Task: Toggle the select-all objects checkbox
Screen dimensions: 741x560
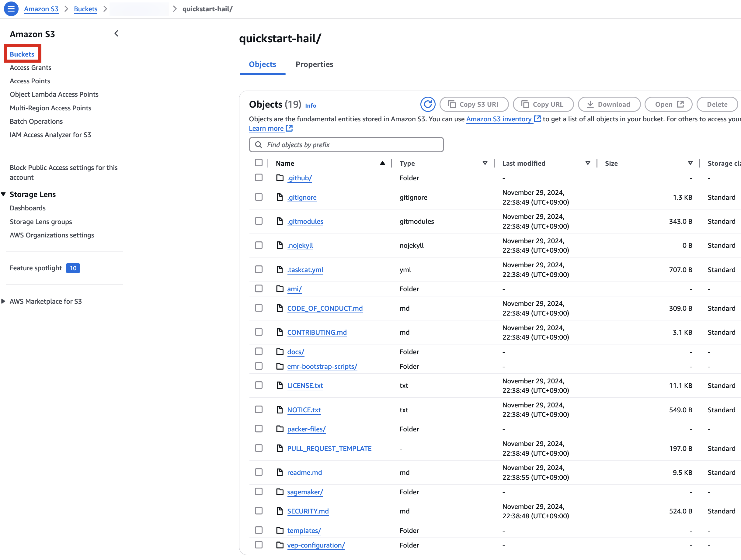Action: click(259, 163)
